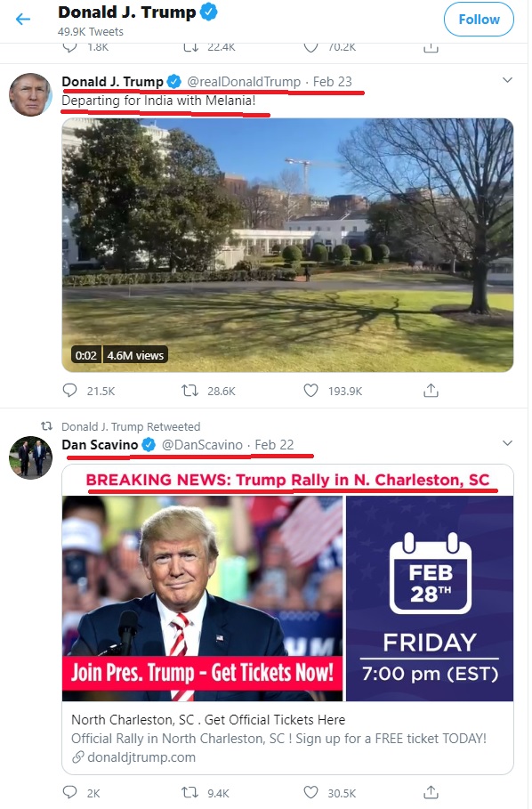Share the partially visible top tweet
Screen dimensions: 532x809
[x=431, y=48]
